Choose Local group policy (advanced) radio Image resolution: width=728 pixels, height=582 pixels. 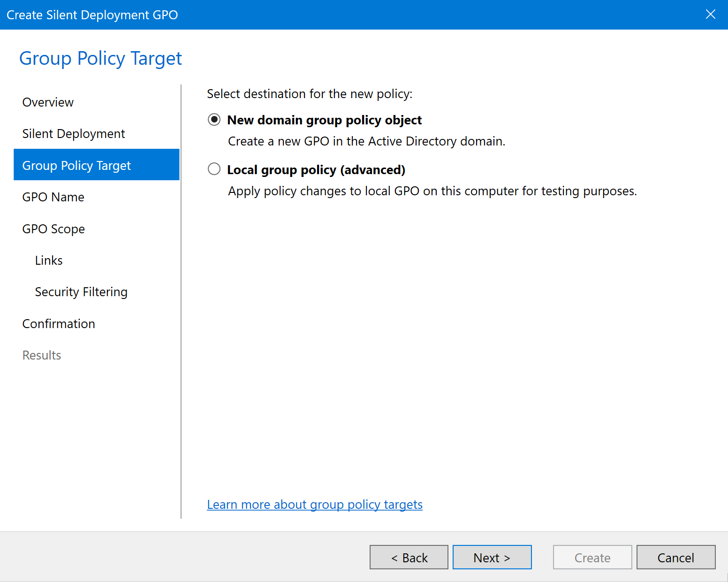pos(214,169)
